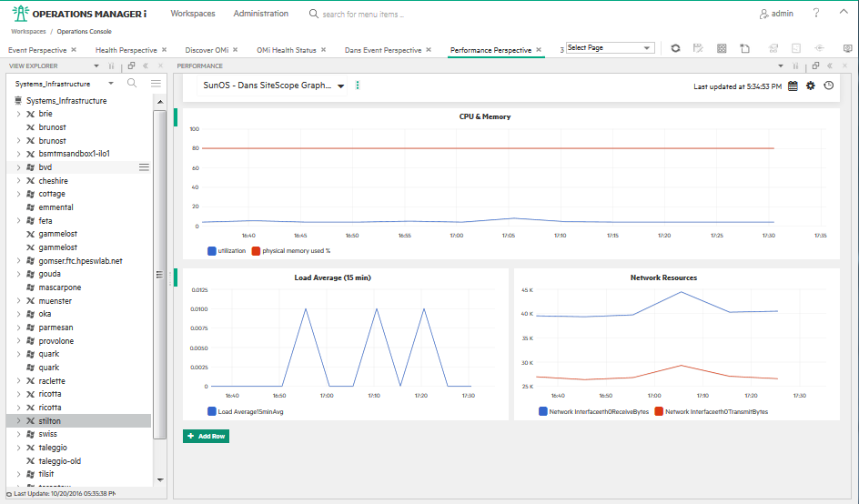Image resolution: width=859 pixels, height=504 pixels.
Task: Expand the cheshire tree node
Action: pos(18,181)
